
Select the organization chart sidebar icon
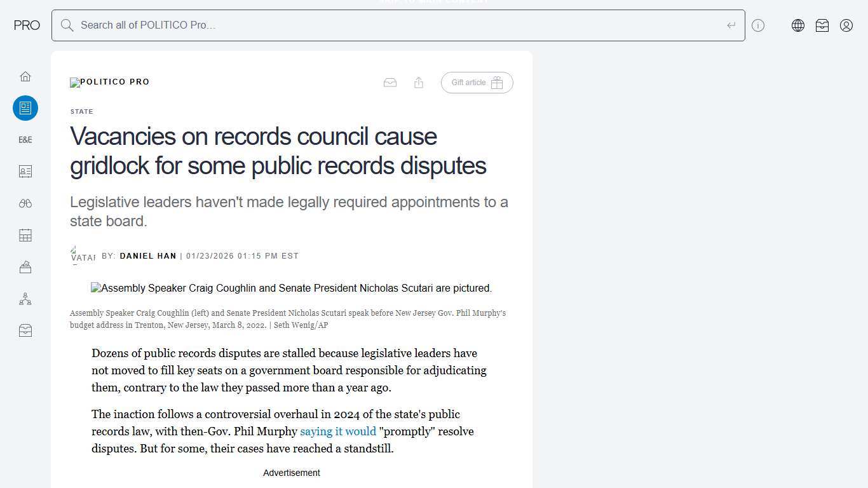tap(25, 298)
